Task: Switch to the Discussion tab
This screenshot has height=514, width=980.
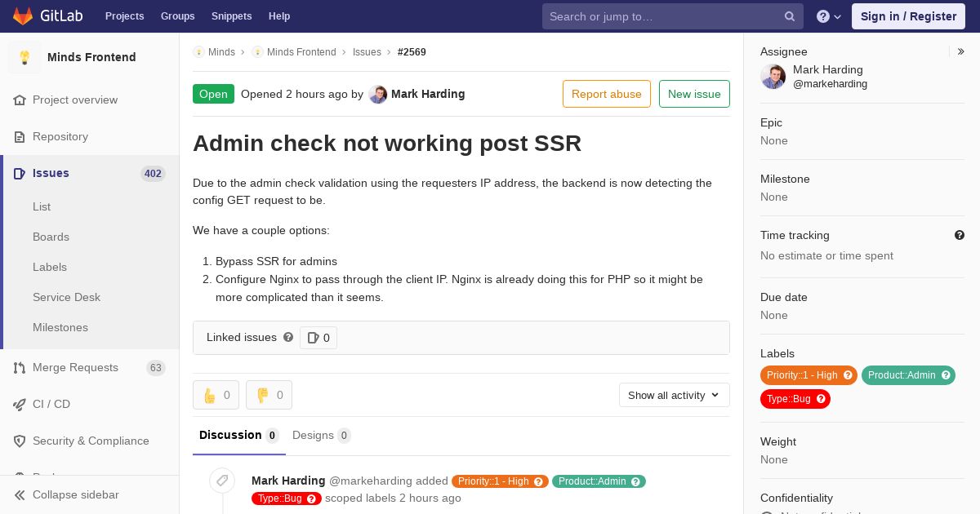Action: point(239,436)
